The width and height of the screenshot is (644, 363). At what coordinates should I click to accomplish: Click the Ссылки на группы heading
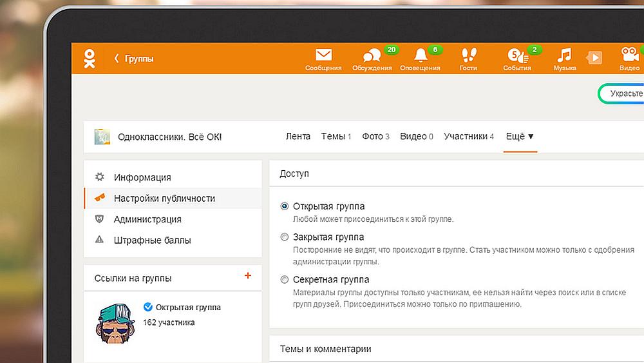133,279
